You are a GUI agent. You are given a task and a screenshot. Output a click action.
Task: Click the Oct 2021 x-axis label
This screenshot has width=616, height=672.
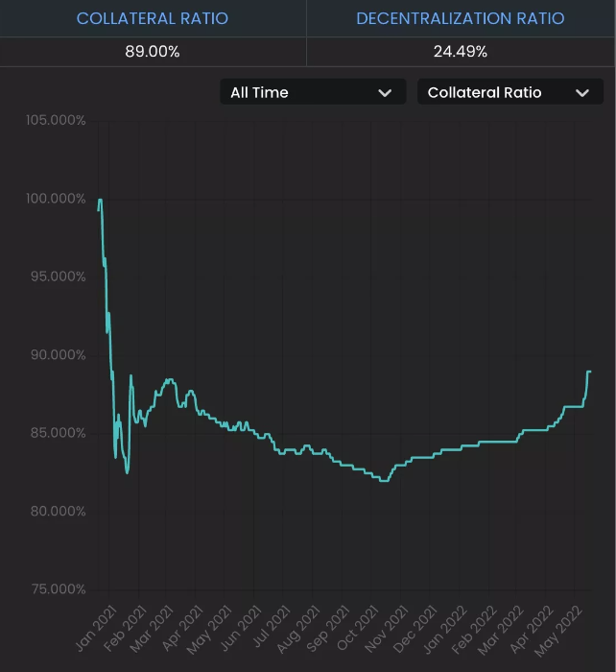tap(357, 628)
